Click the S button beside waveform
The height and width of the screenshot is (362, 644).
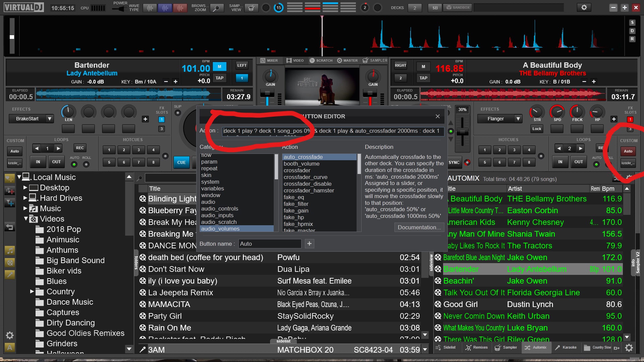pyautogui.click(x=632, y=22)
